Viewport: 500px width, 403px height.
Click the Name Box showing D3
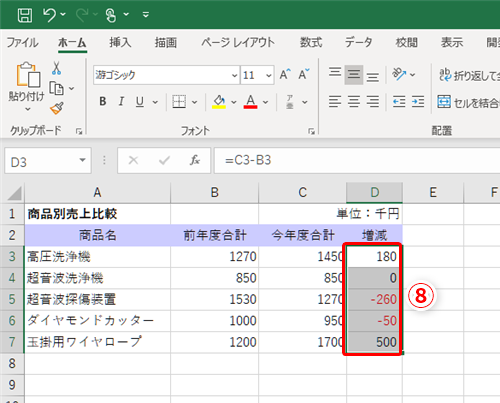pos(40,162)
